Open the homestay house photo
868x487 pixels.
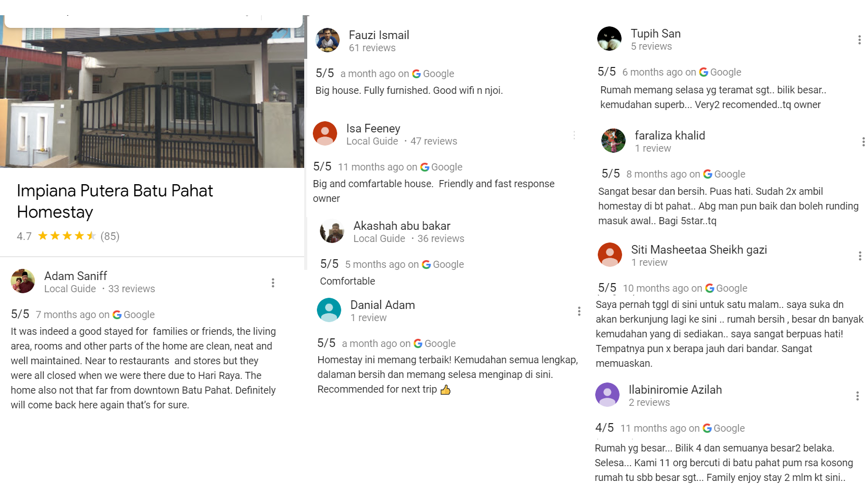tap(152, 97)
